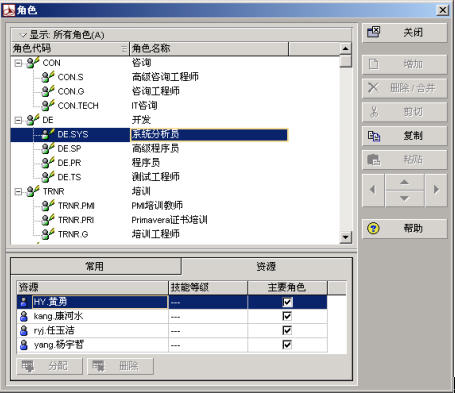Click the role icon next to DE
The height and width of the screenshot is (393, 455).
[x=33, y=120]
